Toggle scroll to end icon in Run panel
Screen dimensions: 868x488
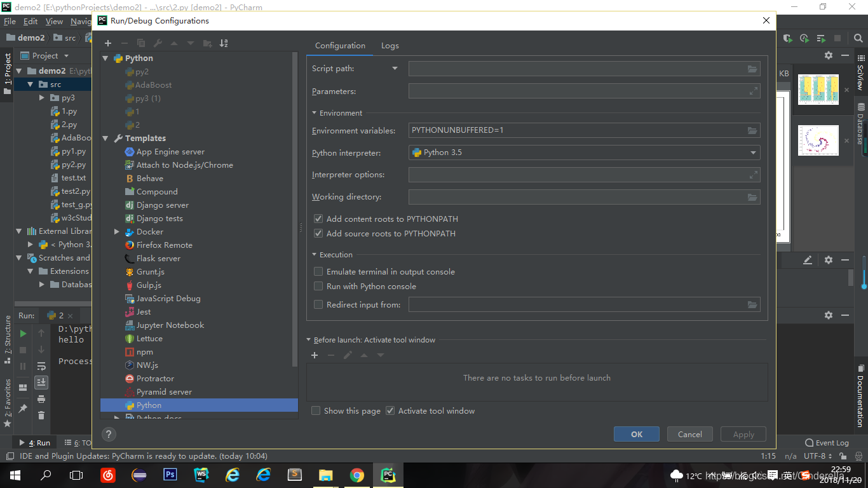[41, 382]
